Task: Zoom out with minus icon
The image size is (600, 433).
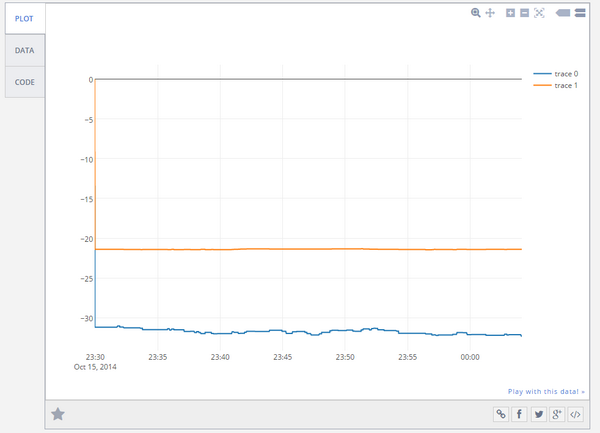Action: [x=525, y=13]
